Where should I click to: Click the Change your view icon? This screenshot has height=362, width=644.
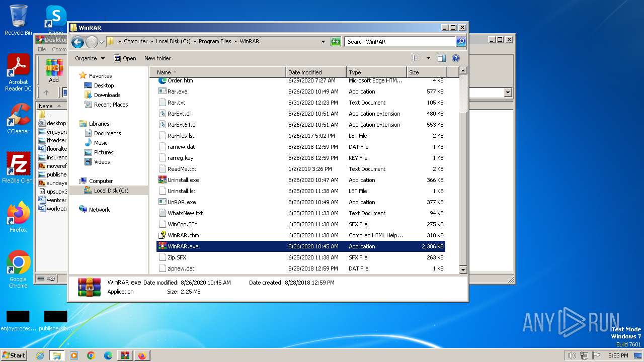416,58
